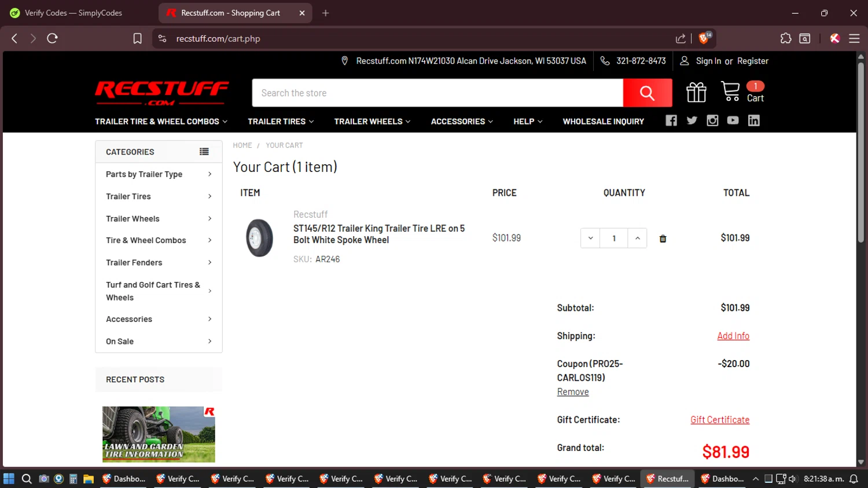Screen dimensions: 868x488
Task: Open Windows taskbar search
Action: [x=27, y=479]
